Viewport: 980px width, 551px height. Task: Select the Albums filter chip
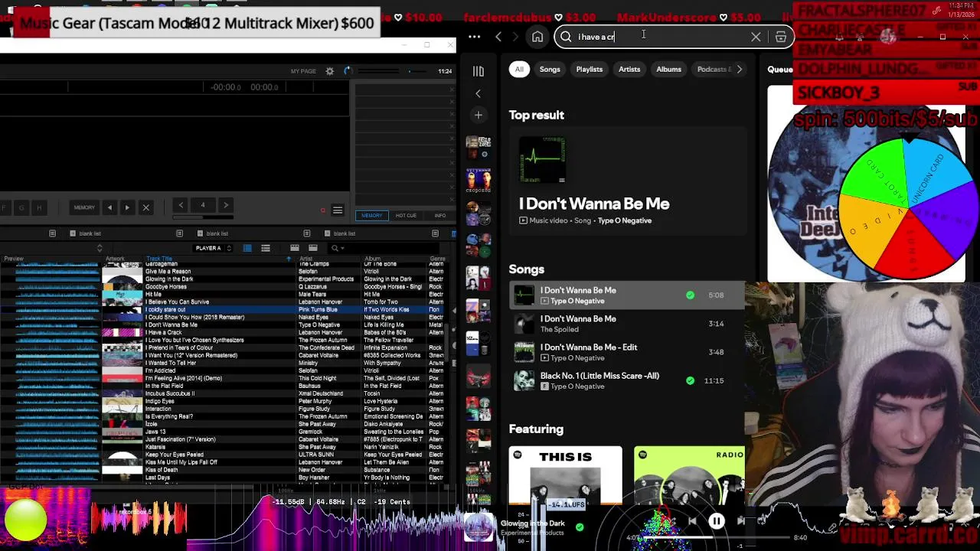(668, 69)
